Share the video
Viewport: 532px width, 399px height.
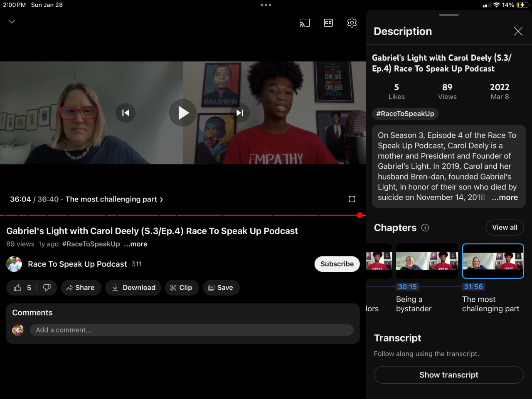pos(81,288)
